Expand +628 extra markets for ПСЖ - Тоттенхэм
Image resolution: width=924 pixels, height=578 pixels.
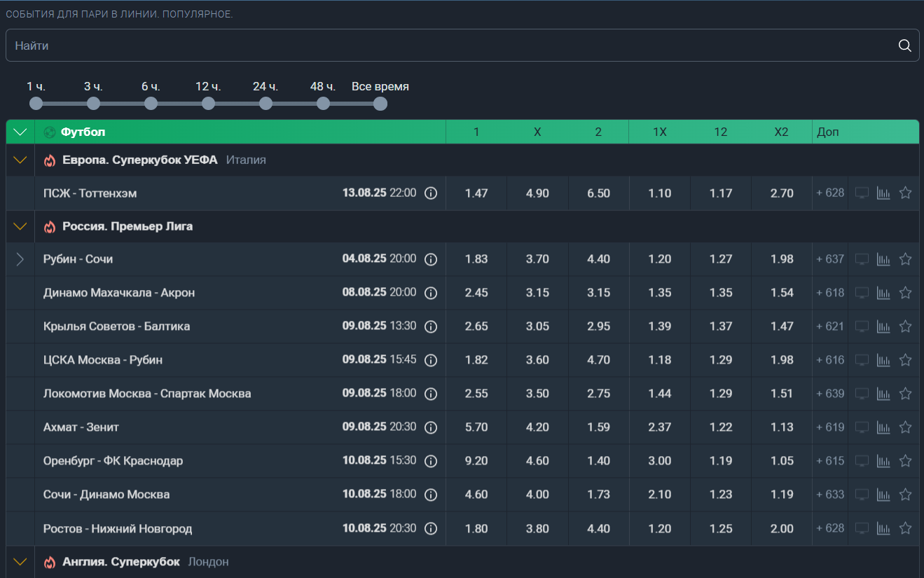(x=830, y=193)
